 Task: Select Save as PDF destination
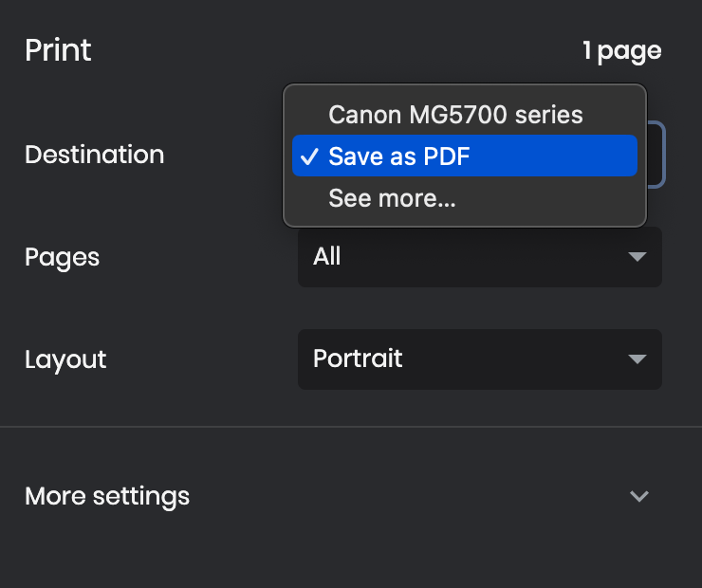[x=464, y=156]
